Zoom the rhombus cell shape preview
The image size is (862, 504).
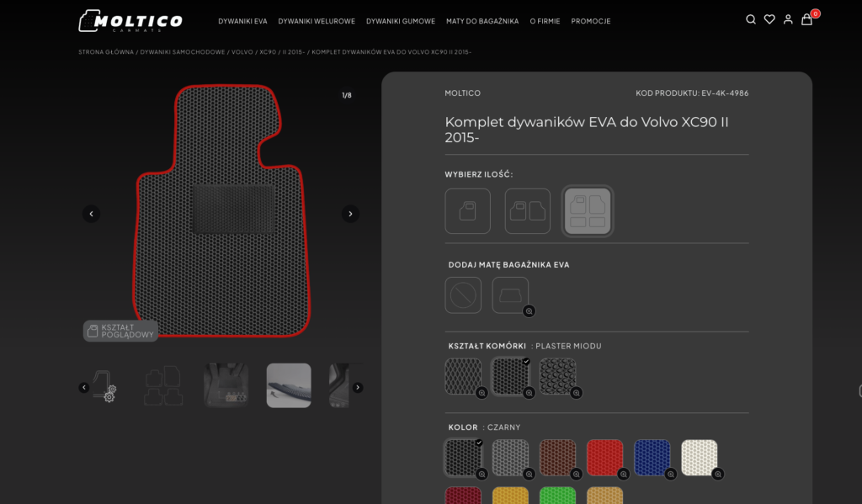click(482, 392)
